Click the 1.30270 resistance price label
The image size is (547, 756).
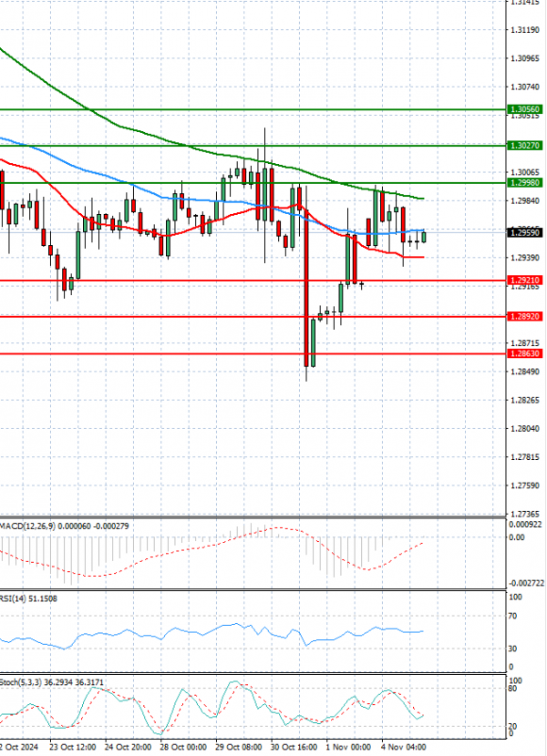click(x=524, y=146)
